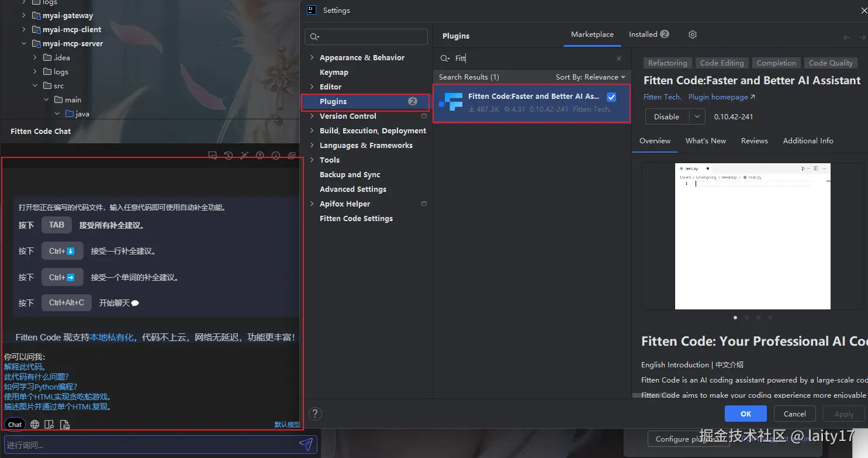Click the plugin preview screenshot
Viewport: 868px width, 458px height.
(x=752, y=236)
